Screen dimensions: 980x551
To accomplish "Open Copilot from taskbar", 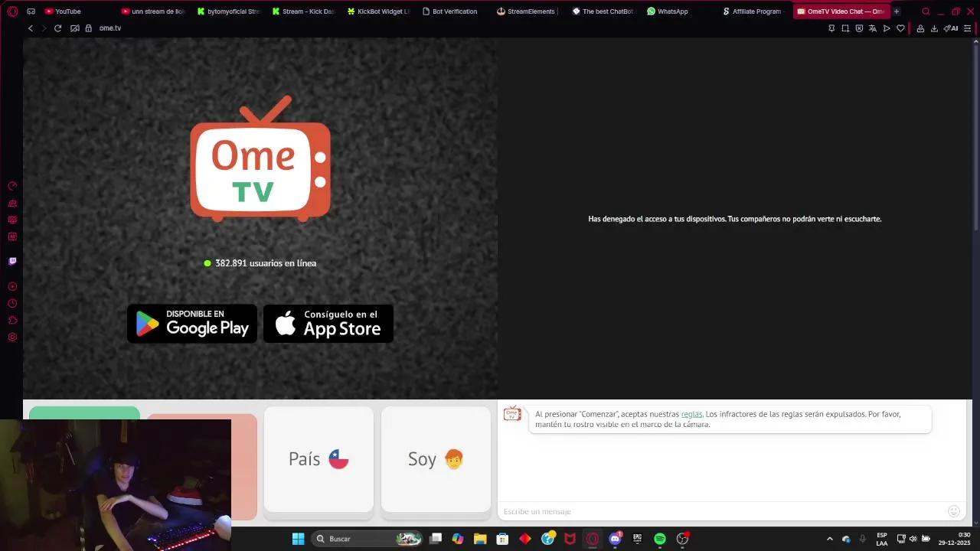I will tap(458, 539).
